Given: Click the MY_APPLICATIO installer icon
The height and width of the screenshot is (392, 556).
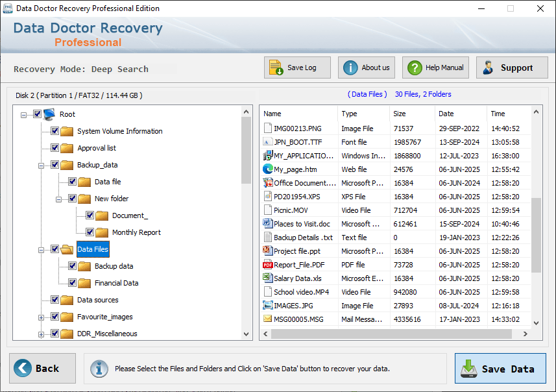Looking at the screenshot, I should click(268, 155).
